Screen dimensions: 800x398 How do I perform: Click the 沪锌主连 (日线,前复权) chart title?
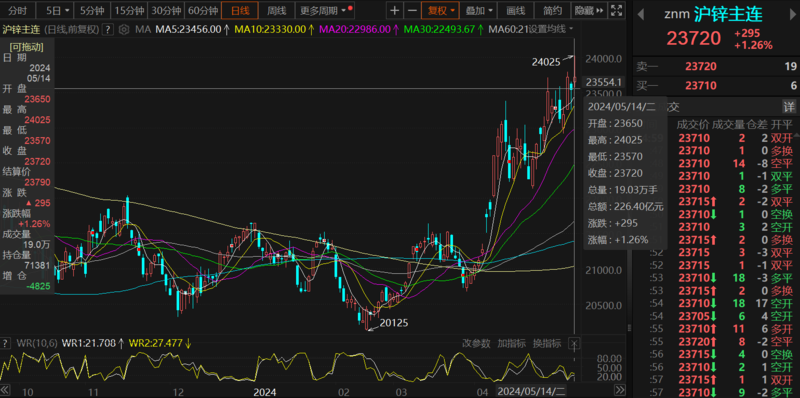point(51,29)
